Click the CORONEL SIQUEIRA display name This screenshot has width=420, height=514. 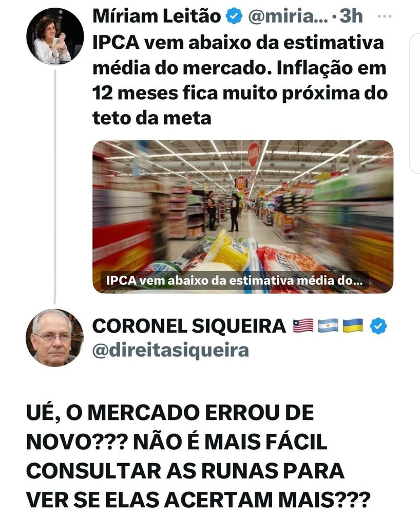(x=189, y=326)
